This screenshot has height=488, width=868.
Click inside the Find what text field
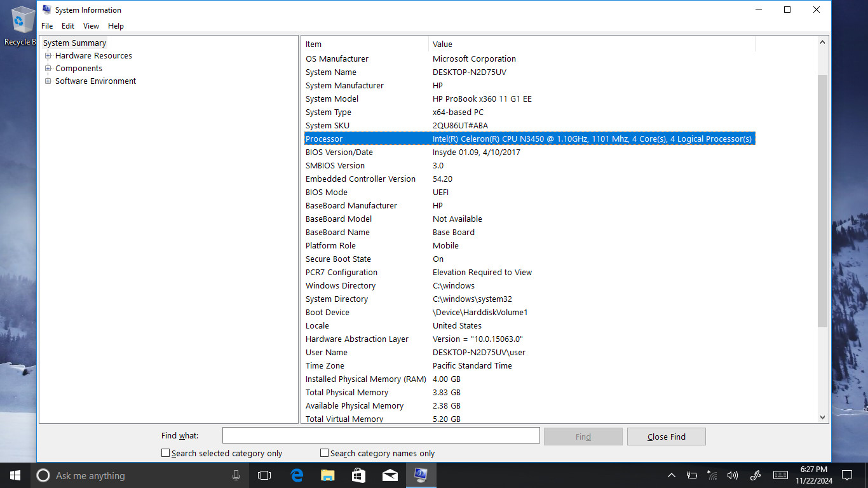381,435
